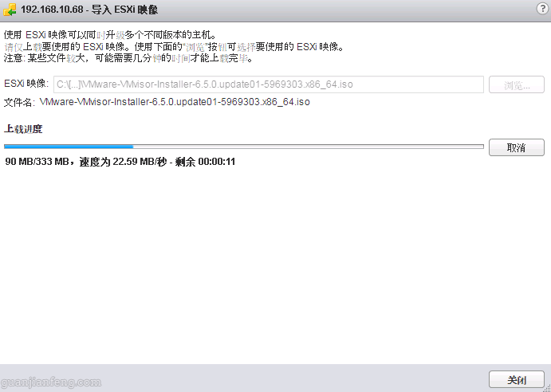This screenshot has width=551, height=392.
Task: Click the resize grip at dialog corner
Action: coord(547,388)
